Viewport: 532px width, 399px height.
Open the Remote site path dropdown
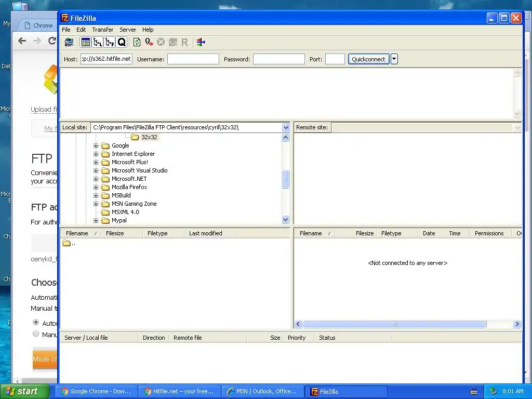(x=517, y=128)
